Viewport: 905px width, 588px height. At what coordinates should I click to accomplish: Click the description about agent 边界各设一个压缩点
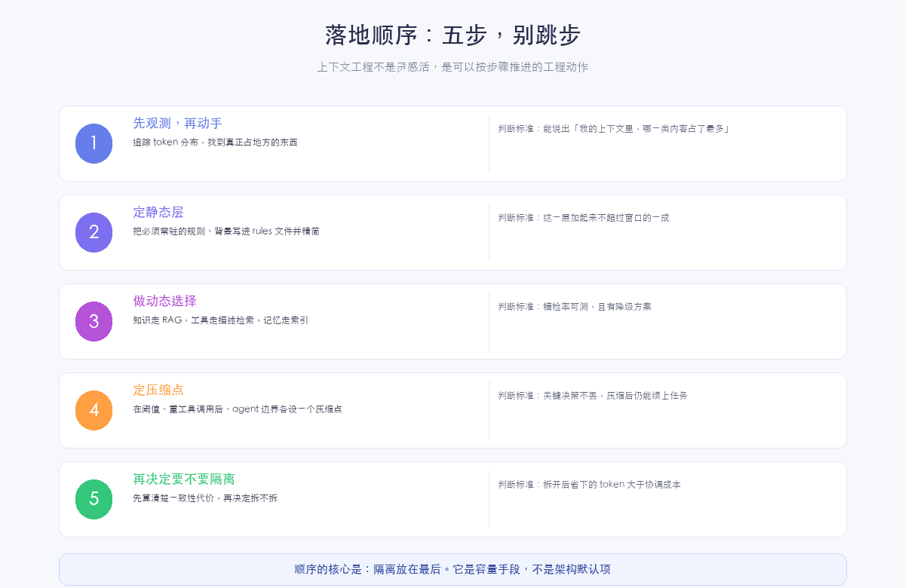238,409
